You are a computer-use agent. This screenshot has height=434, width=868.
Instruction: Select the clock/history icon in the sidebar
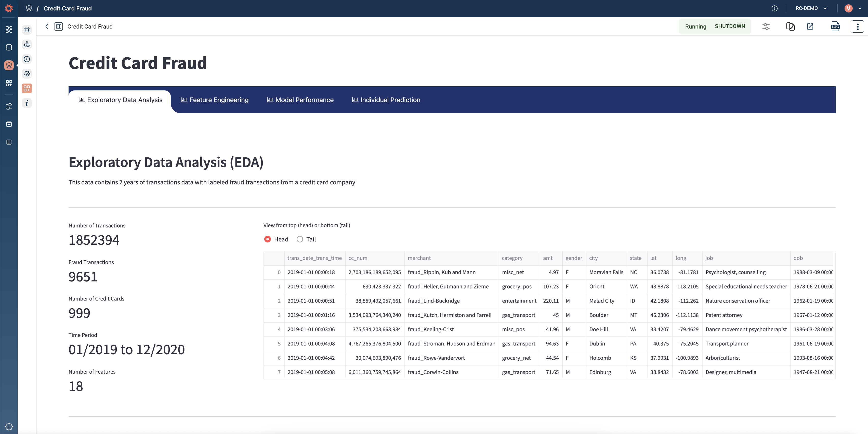pos(27,59)
